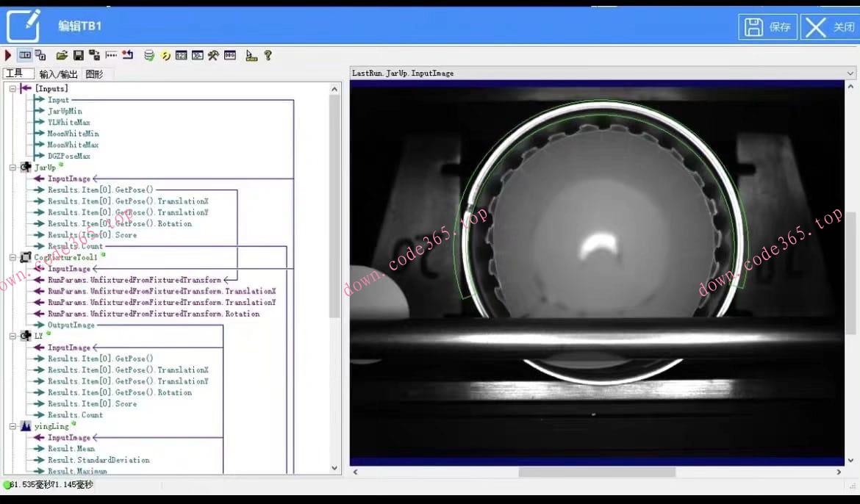860x504 pixels.
Task: Click the 关闭 close button
Action: (x=830, y=27)
